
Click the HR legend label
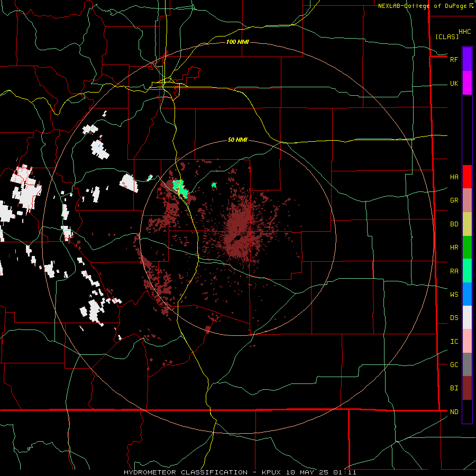coord(454,248)
